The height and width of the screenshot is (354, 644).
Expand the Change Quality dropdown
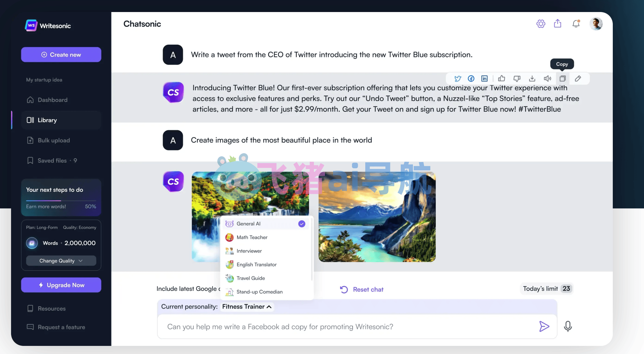click(61, 261)
